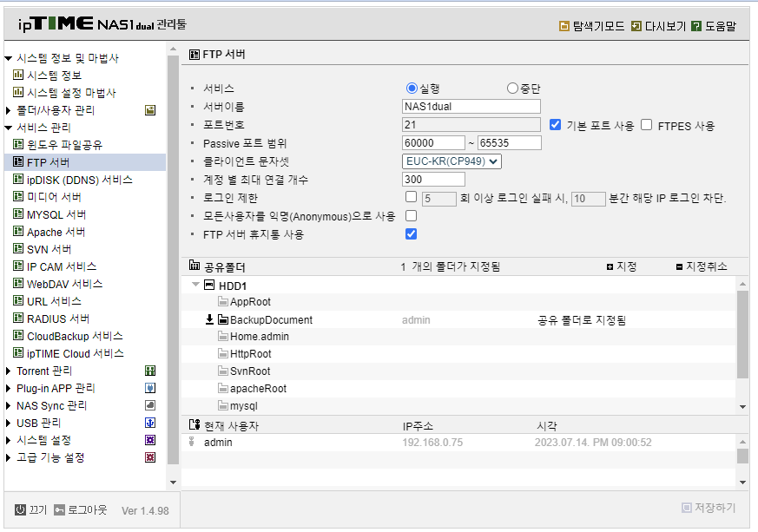758x532 pixels.
Task: Click the 폴더/사용자 관리 category icon
Action: click(x=150, y=110)
